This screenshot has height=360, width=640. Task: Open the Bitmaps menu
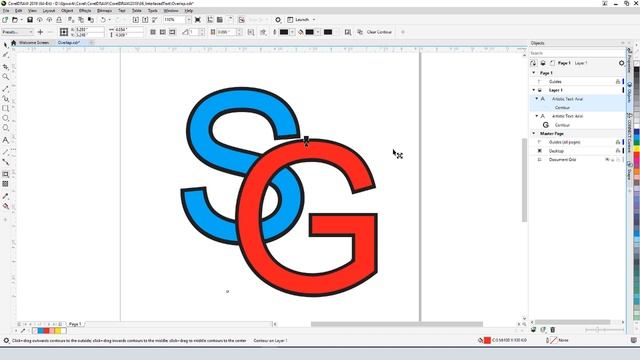click(x=104, y=11)
